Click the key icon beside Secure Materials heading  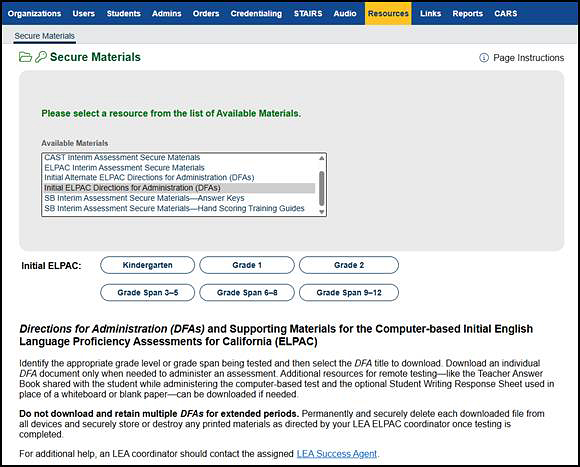click(x=41, y=57)
